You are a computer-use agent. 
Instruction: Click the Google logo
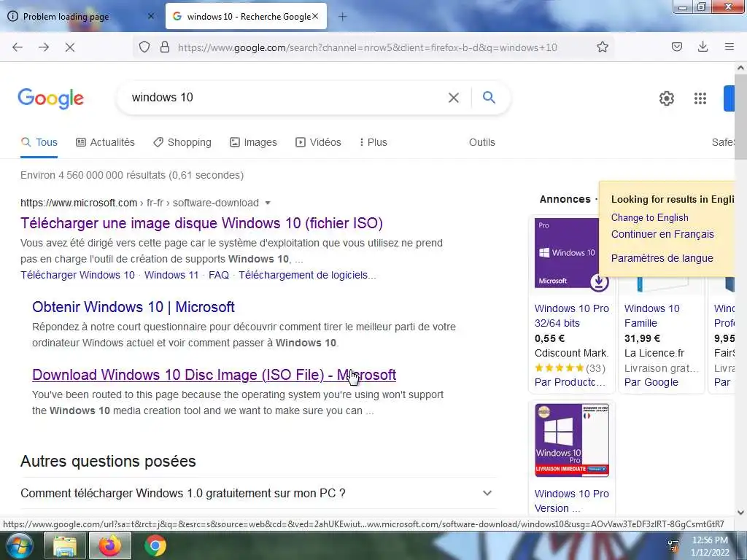pos(50,98)
